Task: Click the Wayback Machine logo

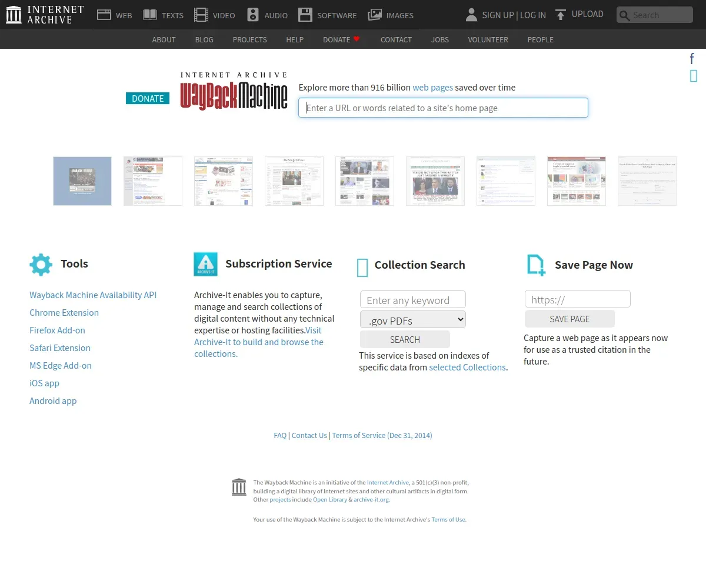Action: tap(234, 91)
